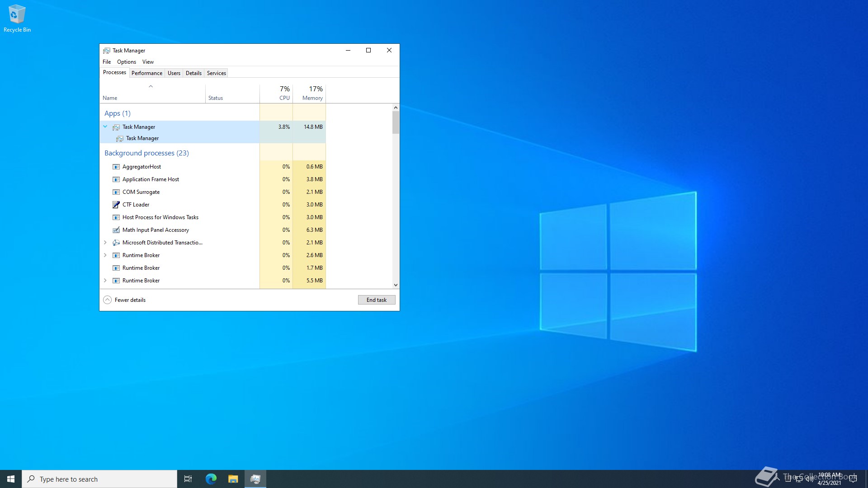Open File Explorer from the taskbar
Screen dimensions: 868x488
coord(233,479)
